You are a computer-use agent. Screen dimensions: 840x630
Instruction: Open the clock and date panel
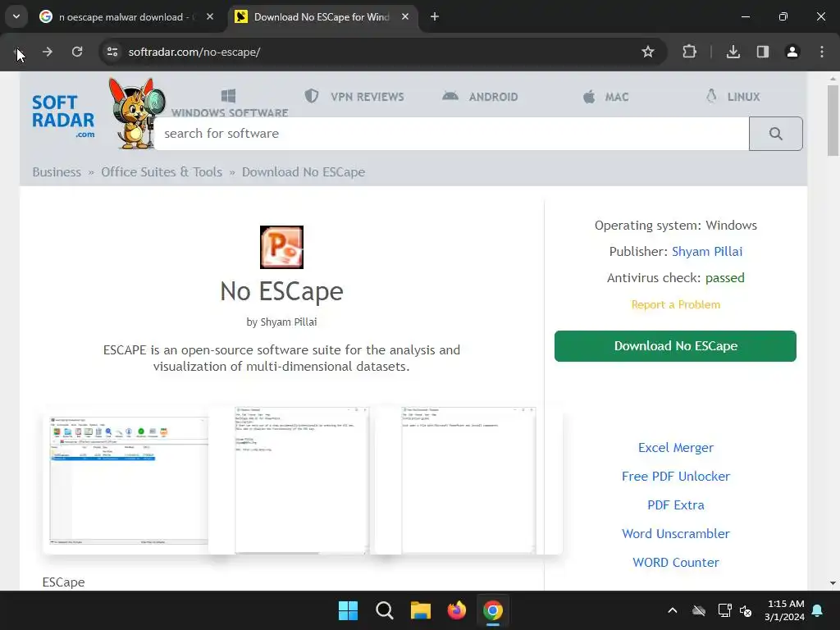(785, 610)
